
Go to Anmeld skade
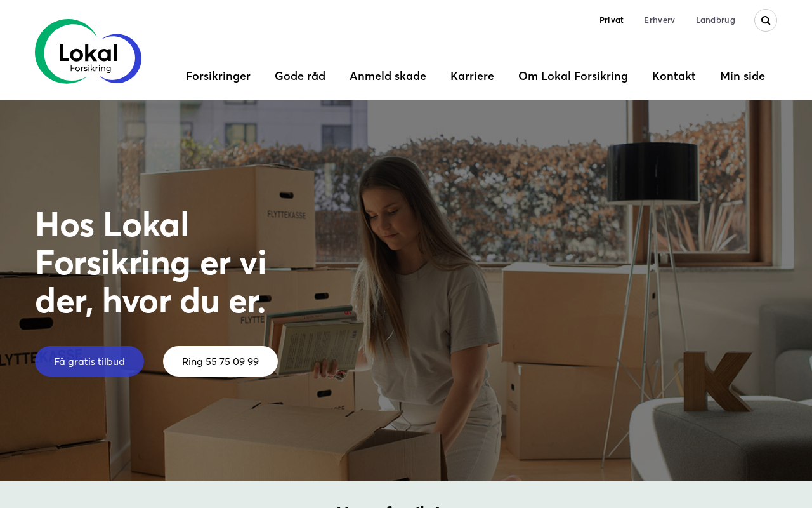coord(388,76)
